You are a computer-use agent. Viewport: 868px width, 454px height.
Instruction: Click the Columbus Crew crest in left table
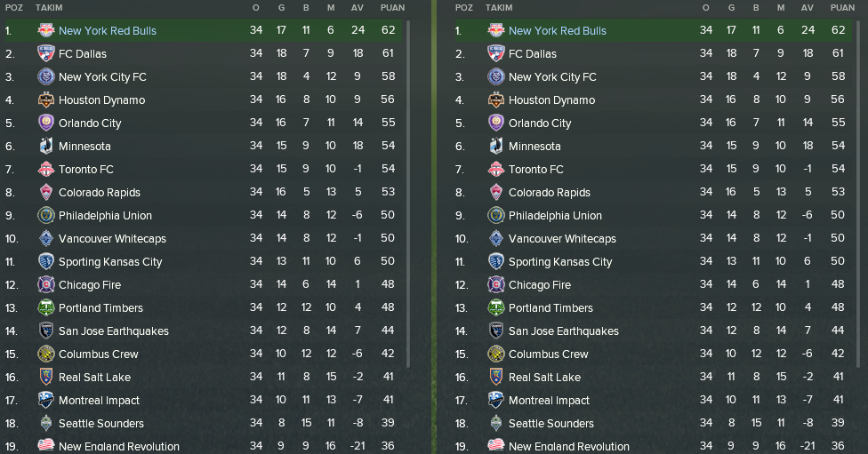pyautogui.click(x=46, y=354)
